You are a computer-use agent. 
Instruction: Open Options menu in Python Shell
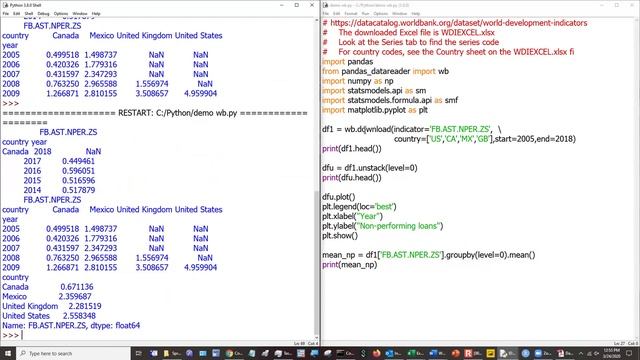tap(61, 13)
